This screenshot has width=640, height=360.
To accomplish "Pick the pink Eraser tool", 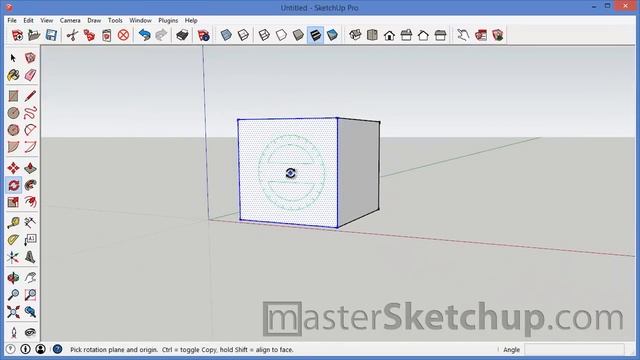I will click(30, 75).
